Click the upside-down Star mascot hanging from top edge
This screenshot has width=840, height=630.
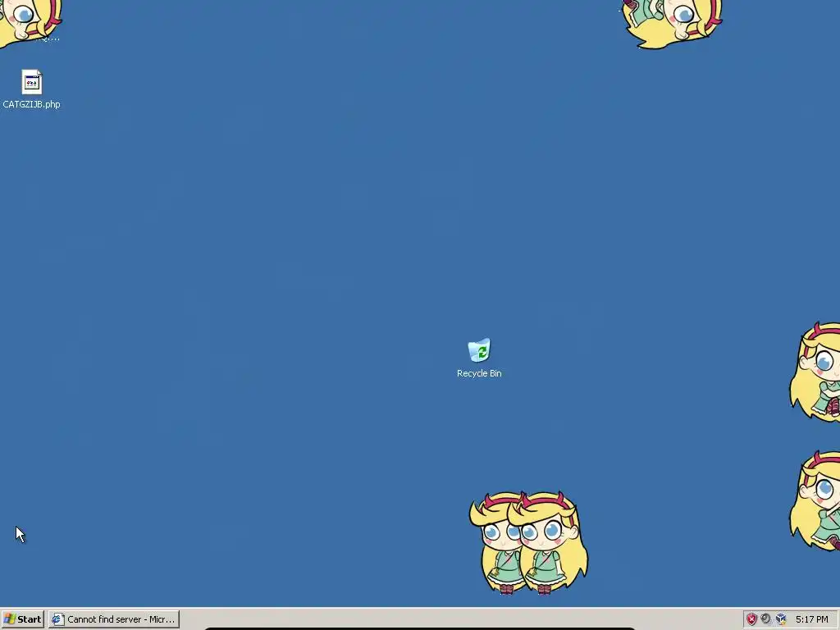672,24
